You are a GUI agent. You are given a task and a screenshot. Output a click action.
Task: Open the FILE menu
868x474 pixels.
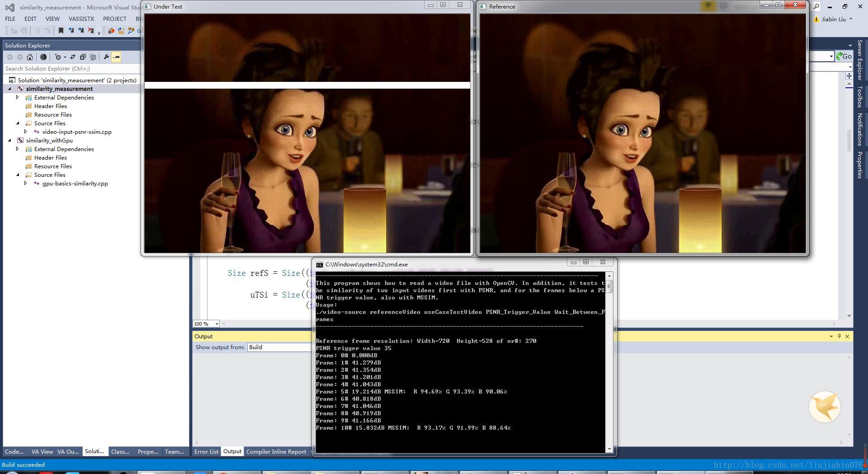click(10, 19)
